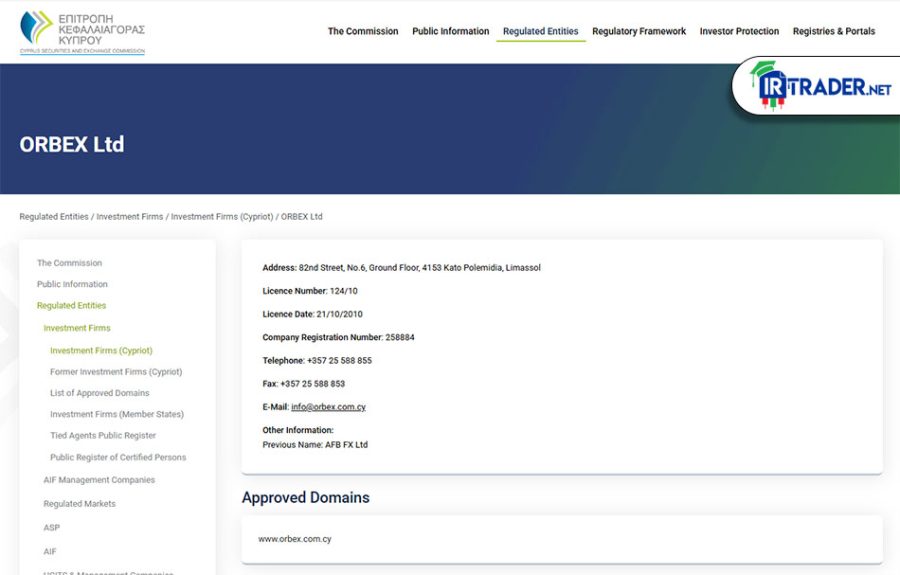Open ASP sidebar item
Screen dimensions: 900x575
[x=52, y=527]
